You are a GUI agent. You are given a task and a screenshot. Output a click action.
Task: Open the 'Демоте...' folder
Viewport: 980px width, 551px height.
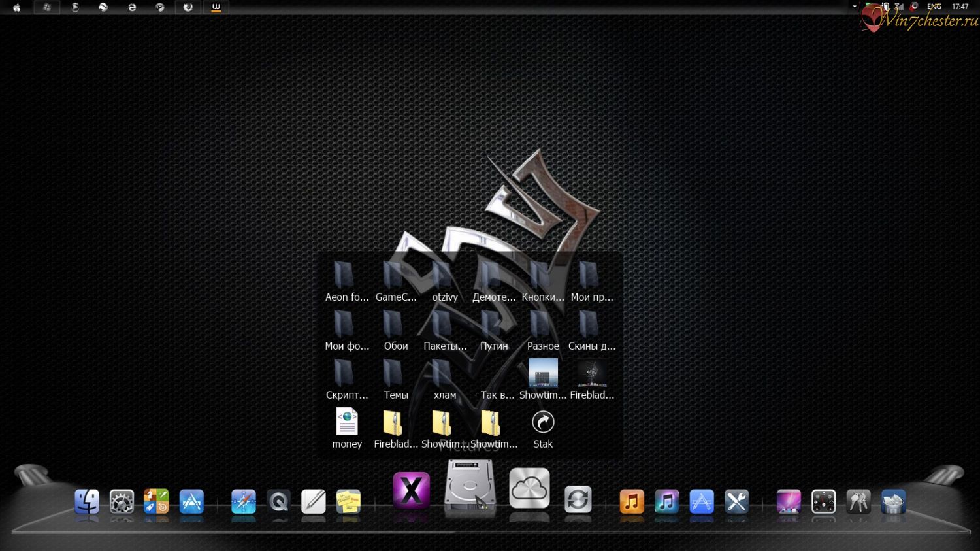point(494,282)
